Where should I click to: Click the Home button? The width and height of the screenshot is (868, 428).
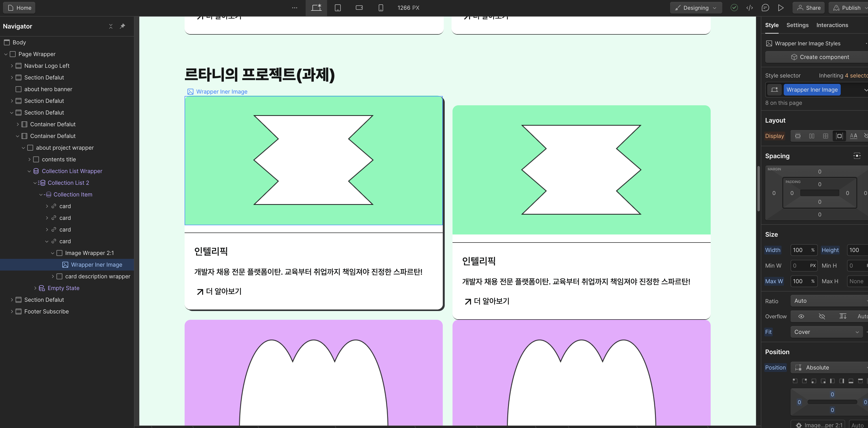(19, 8)
